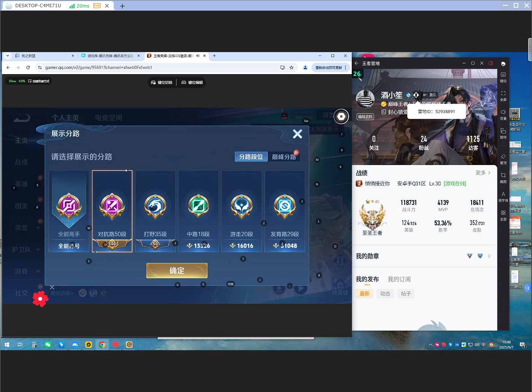
Task: Close the 展示分路 dialog with the X
Action: [297, 134]
